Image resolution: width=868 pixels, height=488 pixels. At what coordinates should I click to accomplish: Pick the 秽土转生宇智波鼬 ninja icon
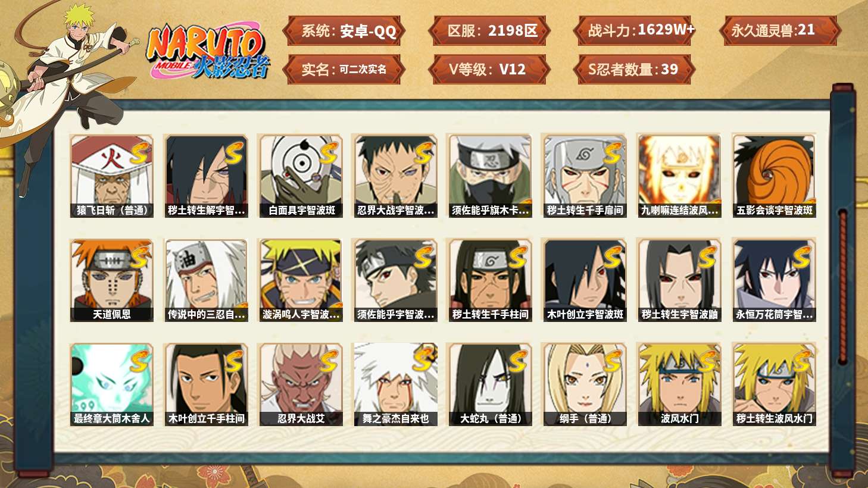pyautogui.click(x=679, y=280)
